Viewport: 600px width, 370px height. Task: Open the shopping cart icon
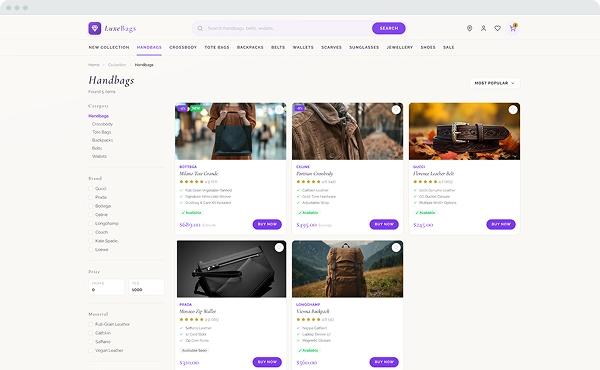512,28
